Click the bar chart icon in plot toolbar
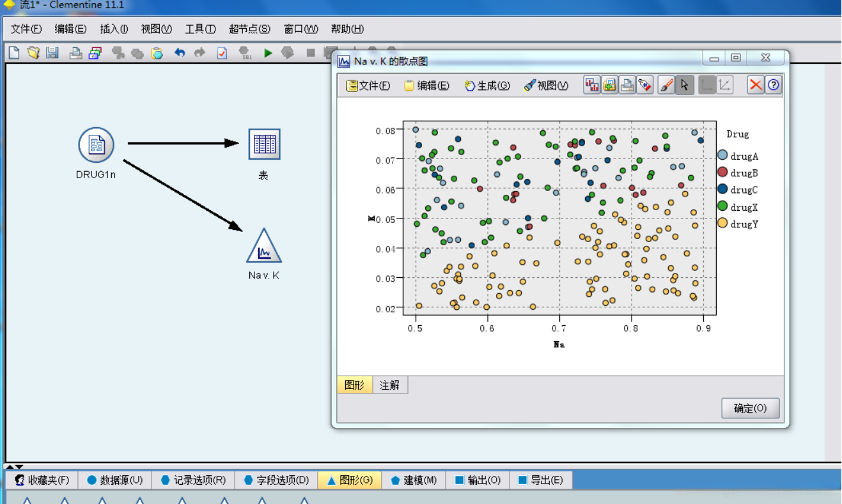The height and width of the screenshot is (504, 842). pyautogui.click(x=592, y=85)
